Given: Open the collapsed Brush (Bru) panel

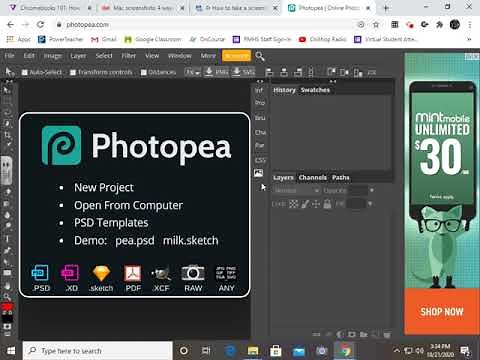Looking at the screenshot, I should point(260,118).
